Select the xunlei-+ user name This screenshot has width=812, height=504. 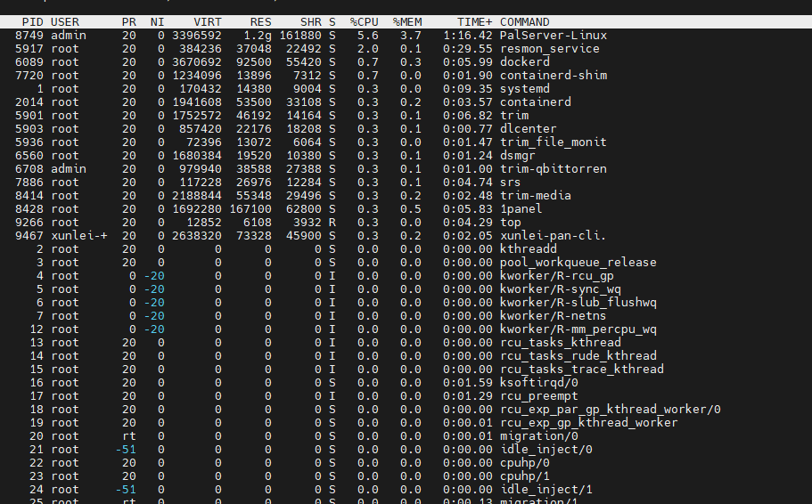(x=79, y=236)
